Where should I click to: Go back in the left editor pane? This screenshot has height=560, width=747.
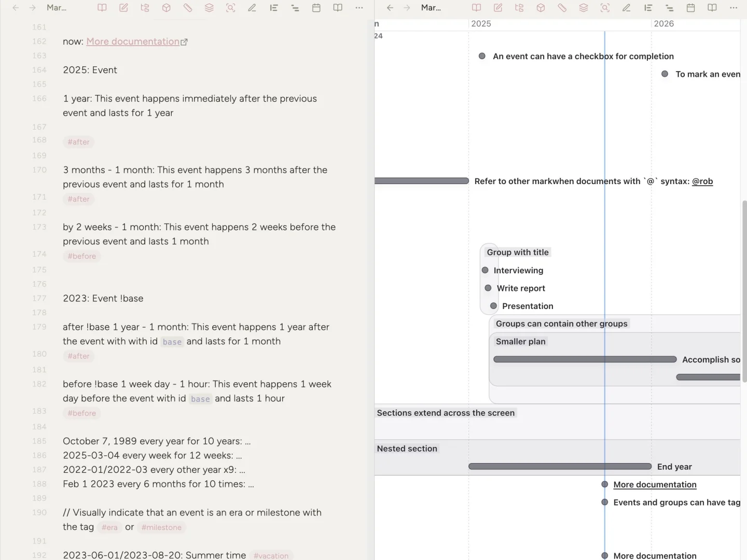point(16,8)
